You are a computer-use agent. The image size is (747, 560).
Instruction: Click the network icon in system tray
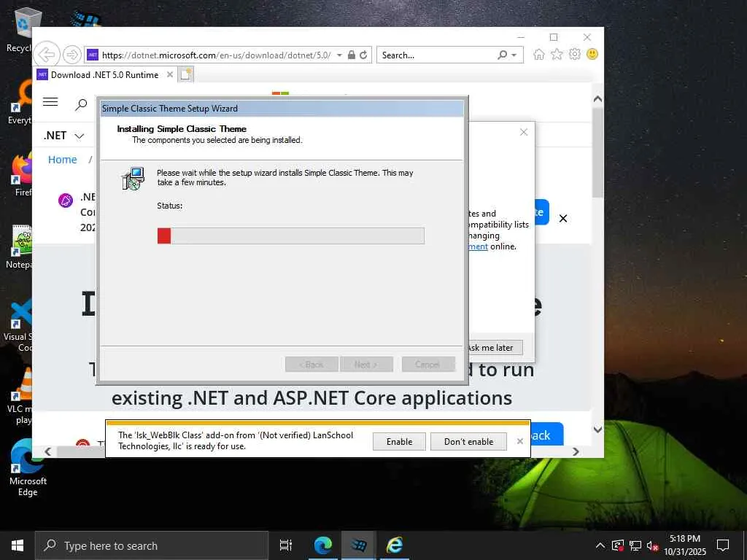(x=635, y=545)
